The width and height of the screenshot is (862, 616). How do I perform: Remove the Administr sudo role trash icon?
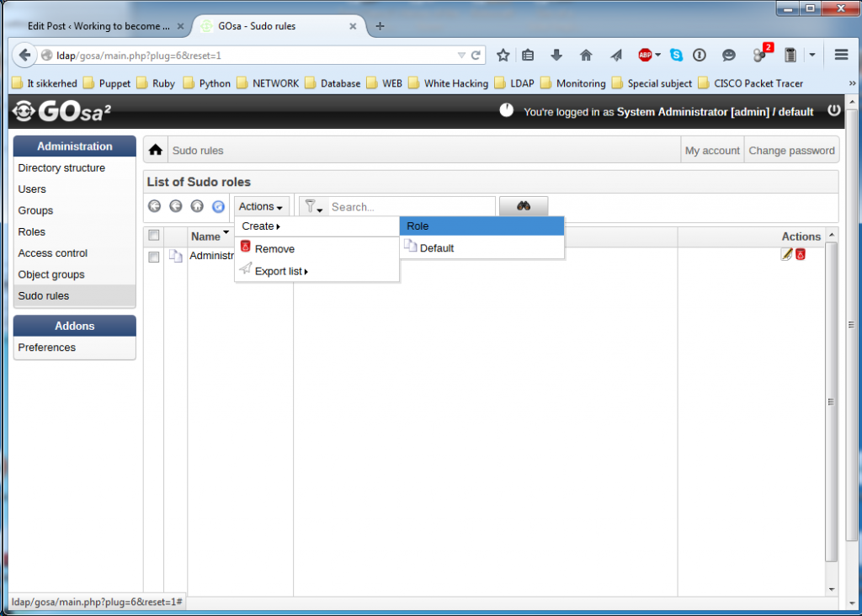(801, 254)
